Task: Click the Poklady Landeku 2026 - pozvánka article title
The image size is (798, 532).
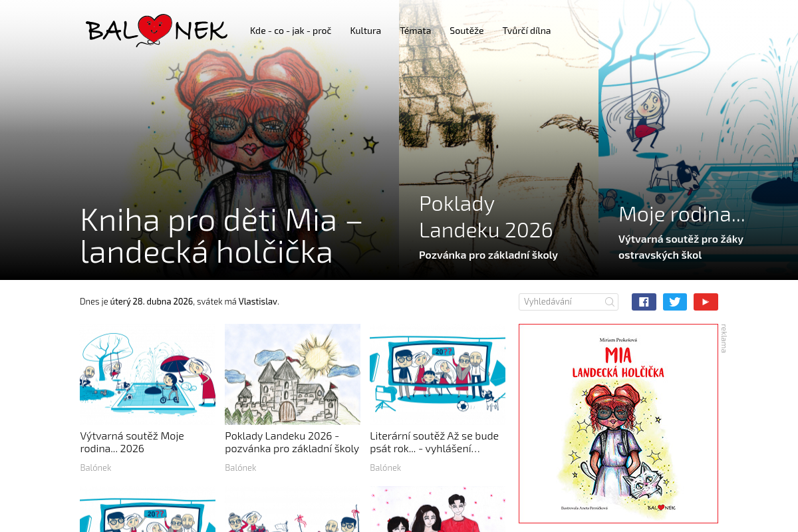Action: point(292,442)
